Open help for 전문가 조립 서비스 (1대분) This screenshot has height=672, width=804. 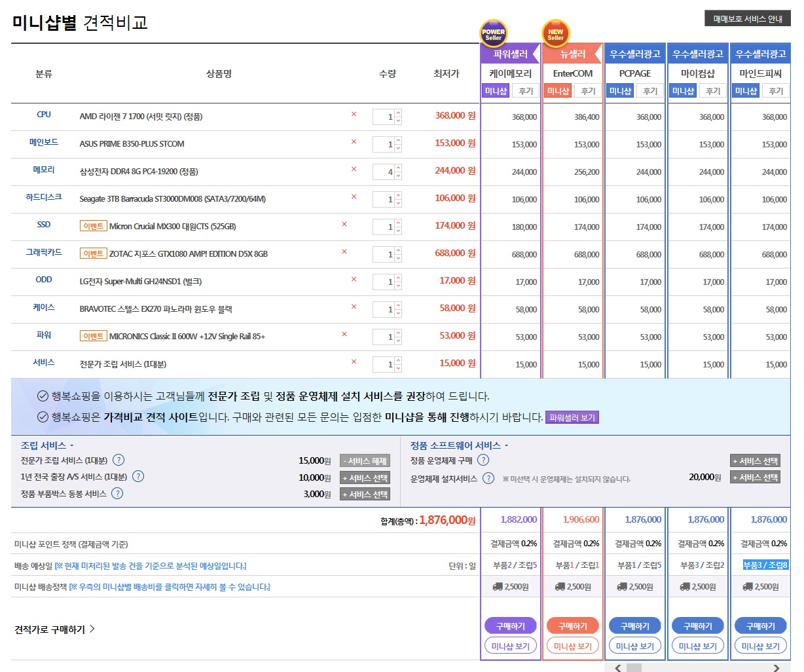119,460
